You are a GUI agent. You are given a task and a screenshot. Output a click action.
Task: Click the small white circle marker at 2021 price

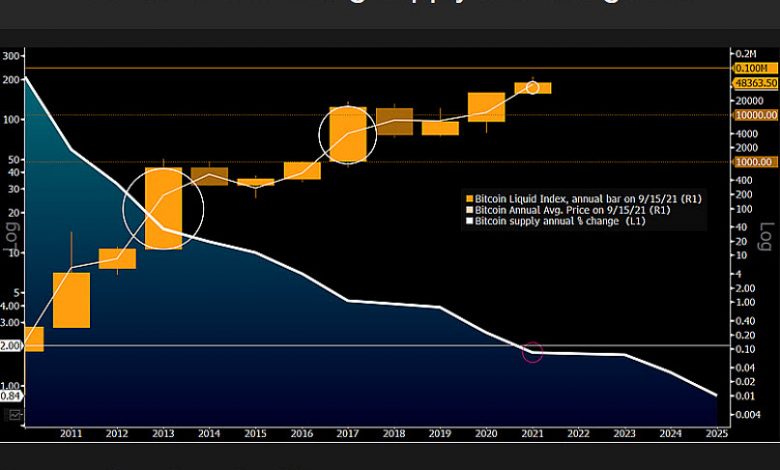point(533,88)
